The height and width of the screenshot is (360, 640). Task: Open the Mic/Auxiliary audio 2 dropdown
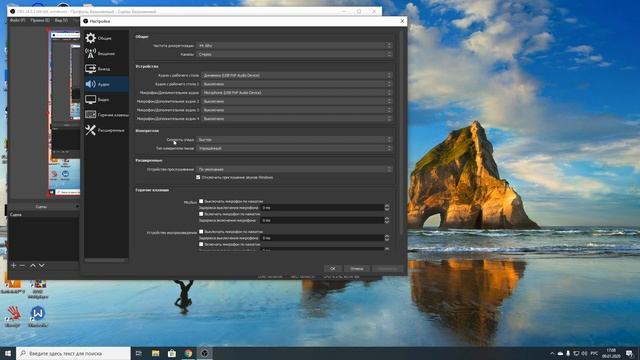click(x=296, y=101)
